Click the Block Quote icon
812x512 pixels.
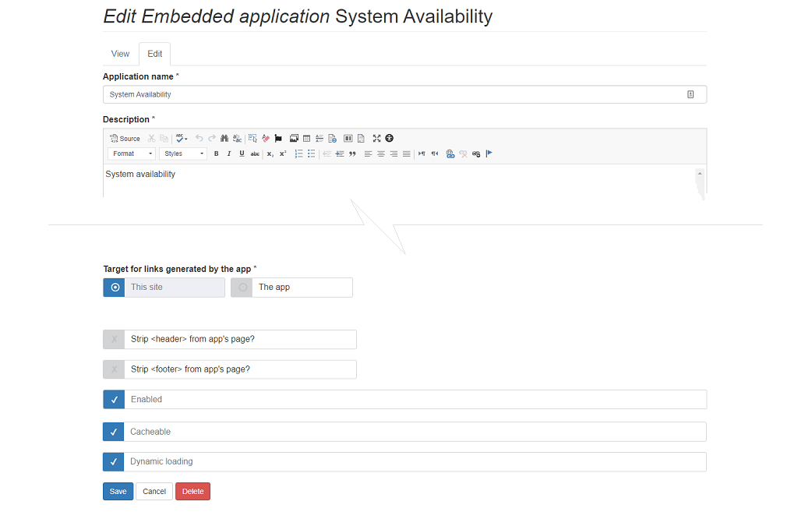pyautogui.click(x=353, y=154)
